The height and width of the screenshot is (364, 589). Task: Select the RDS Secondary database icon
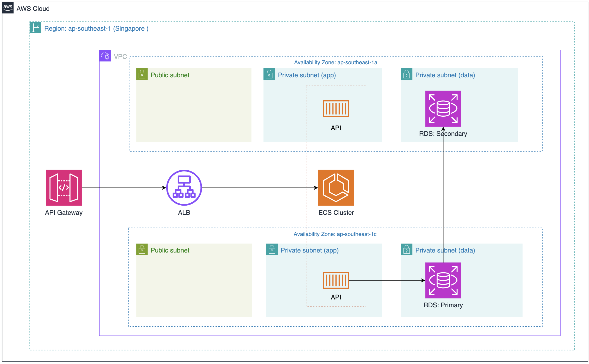point(443,108)
